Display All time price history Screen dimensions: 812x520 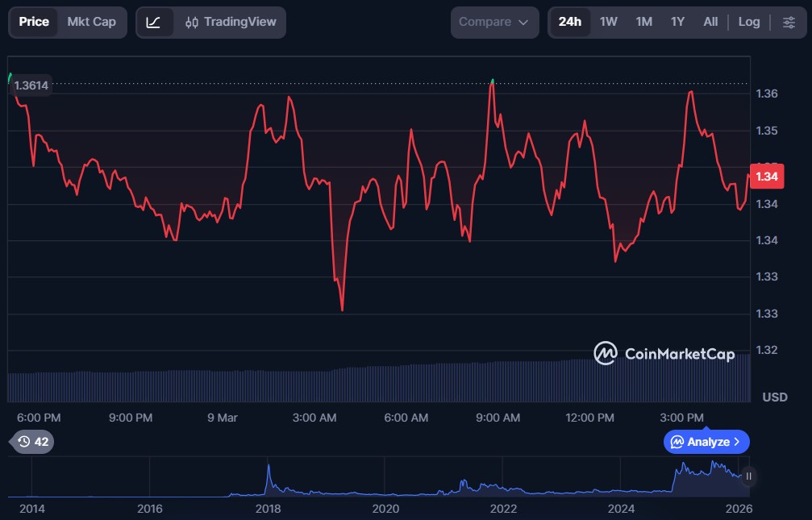pyautogui.click(x=710, y=22)
